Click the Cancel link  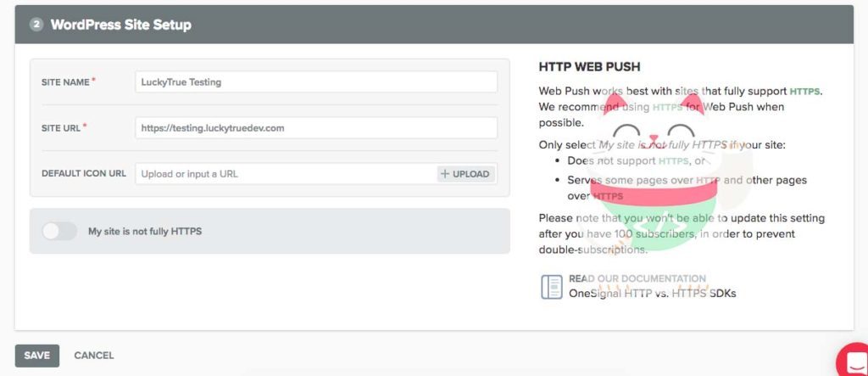[94, 356]
